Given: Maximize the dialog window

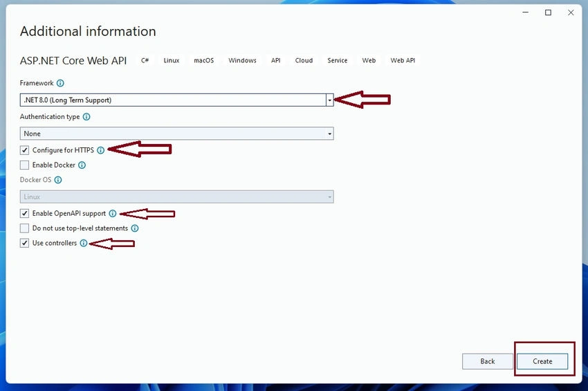Looking at the screenshot, I should pos(548,12).
